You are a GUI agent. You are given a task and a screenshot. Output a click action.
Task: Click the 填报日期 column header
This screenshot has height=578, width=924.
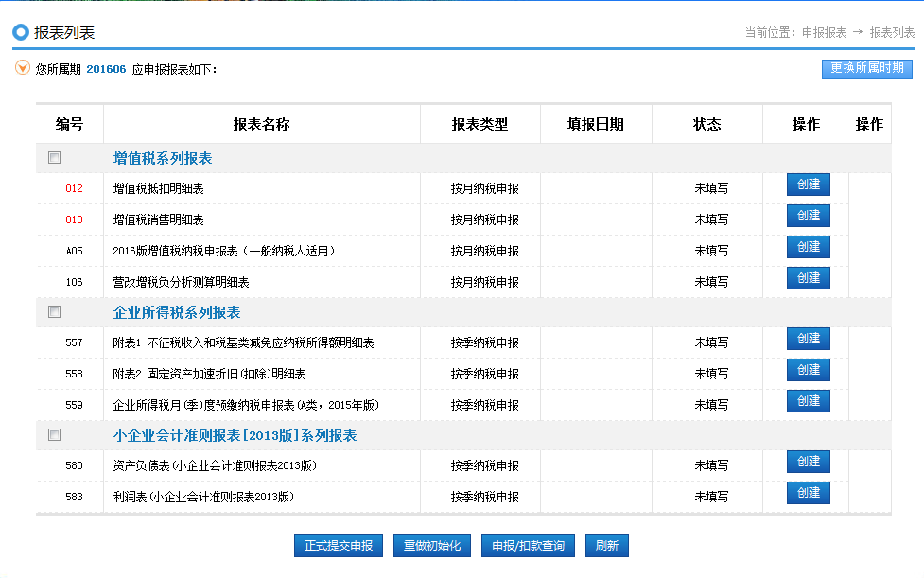(x=596, y=124)
